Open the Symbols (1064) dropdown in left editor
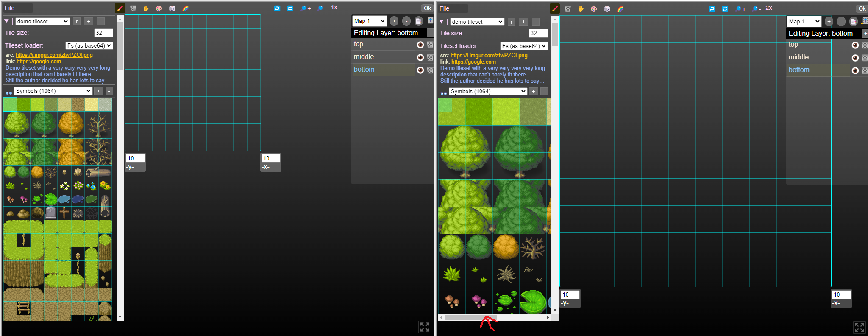Screen dimensions: 868x336 pyautogui.click(x=53, y=91)
